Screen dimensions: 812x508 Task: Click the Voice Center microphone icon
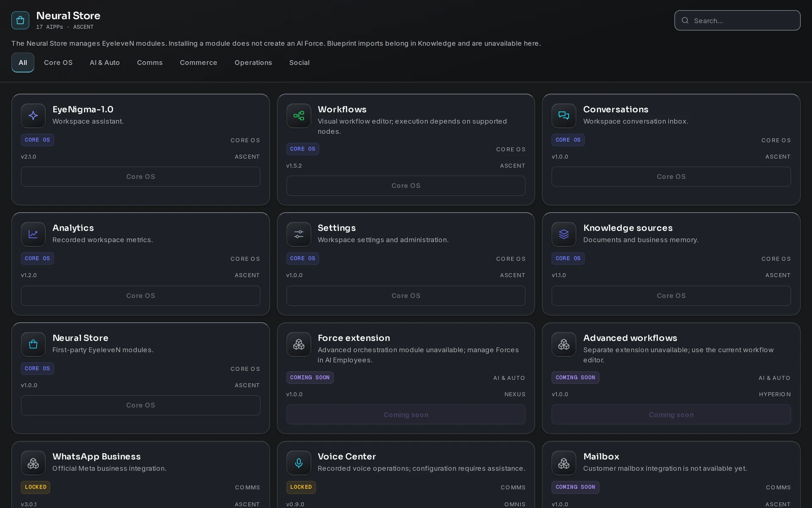299,463
